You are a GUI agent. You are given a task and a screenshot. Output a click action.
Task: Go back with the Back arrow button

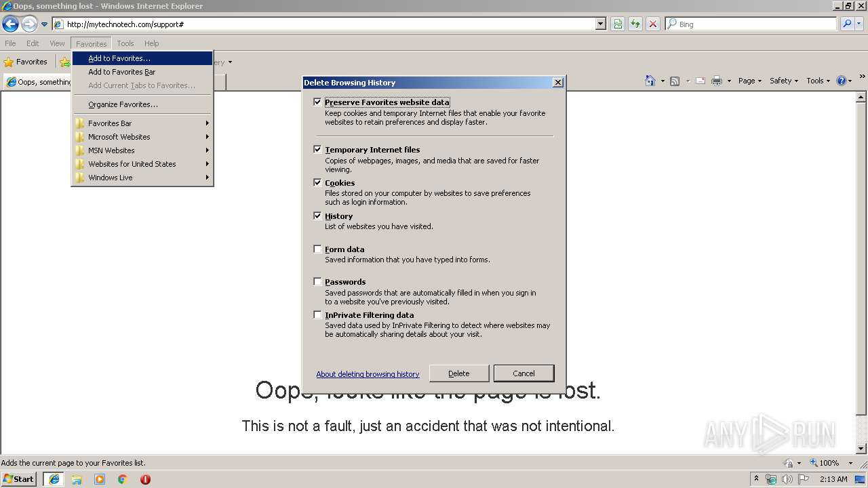click(10, 24)
